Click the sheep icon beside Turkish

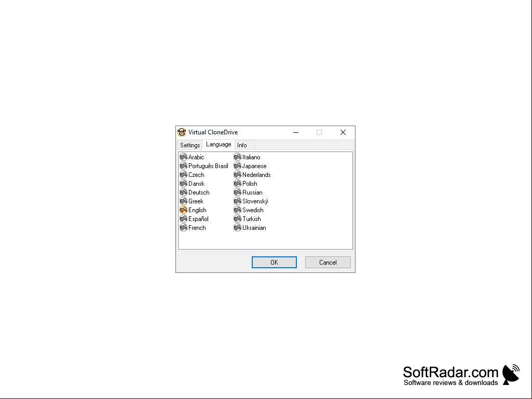238,218
